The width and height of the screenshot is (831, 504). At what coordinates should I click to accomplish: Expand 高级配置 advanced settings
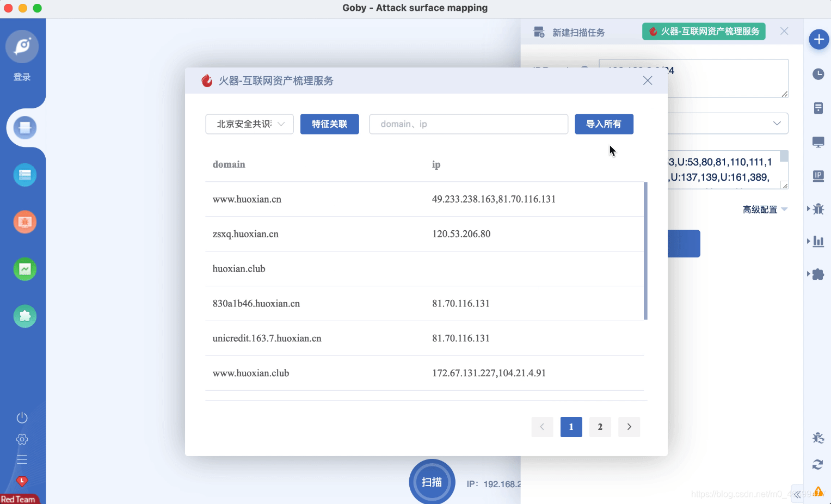pyautogui.click(x=765, y=210)
